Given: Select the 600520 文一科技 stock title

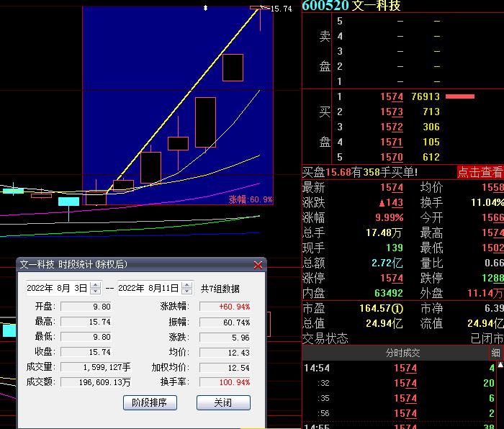Looking at the screenshot, I should click(351, 6).
